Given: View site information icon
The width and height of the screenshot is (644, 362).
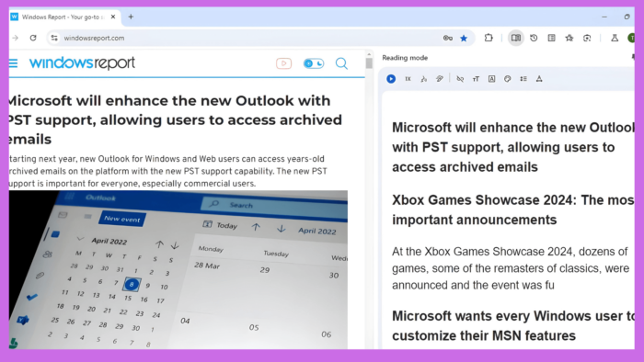Looking at the screenshot, I should [x=54, y=38].
